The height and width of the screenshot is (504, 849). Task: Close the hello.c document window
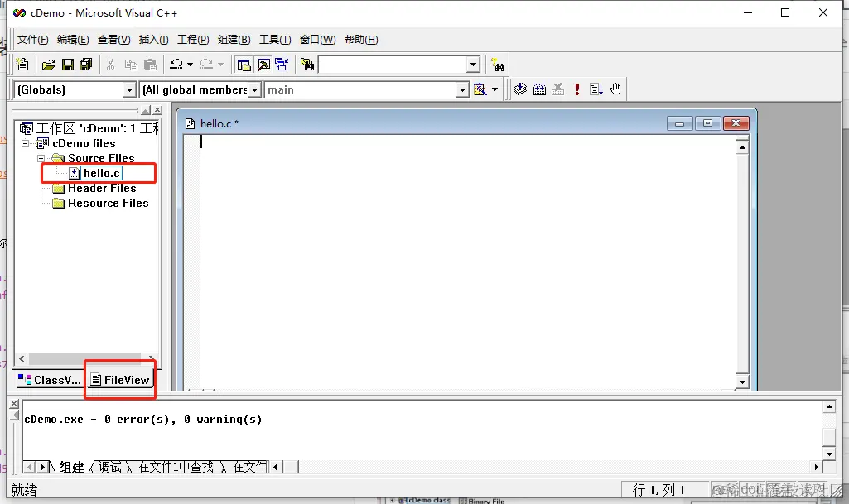pyautogui.click(x=736, y=124)
